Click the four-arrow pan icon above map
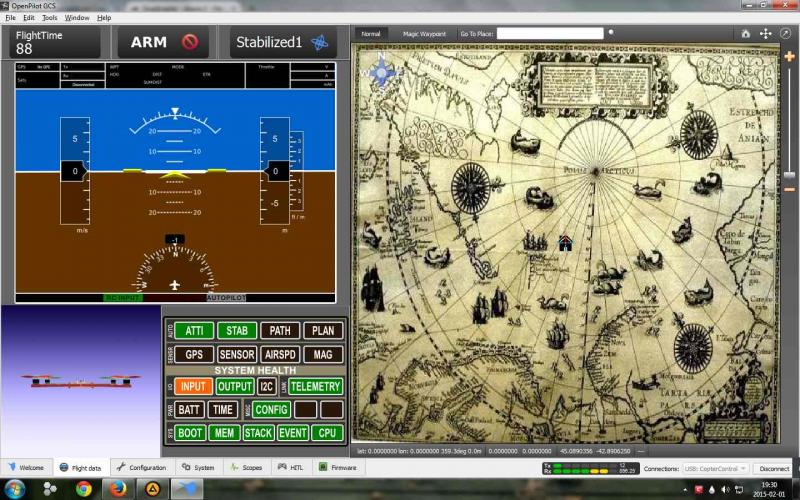This screenshot has width=800, height=500. pos(766,33)
